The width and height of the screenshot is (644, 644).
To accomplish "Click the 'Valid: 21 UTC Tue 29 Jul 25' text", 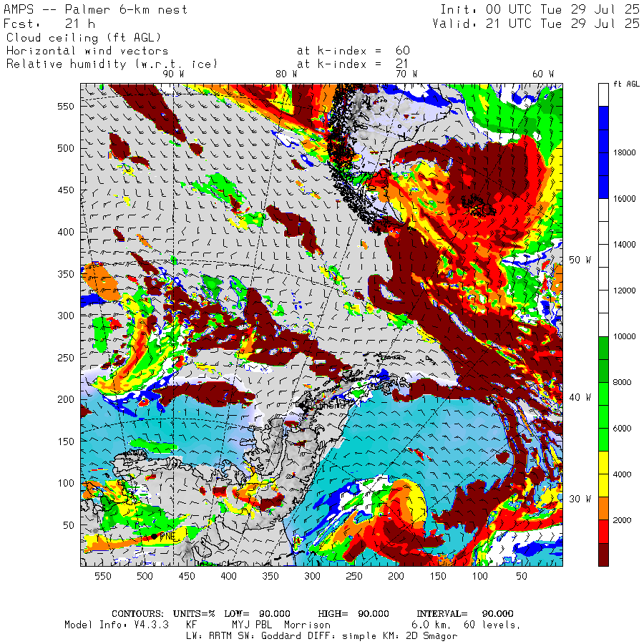I will (535, 24).
